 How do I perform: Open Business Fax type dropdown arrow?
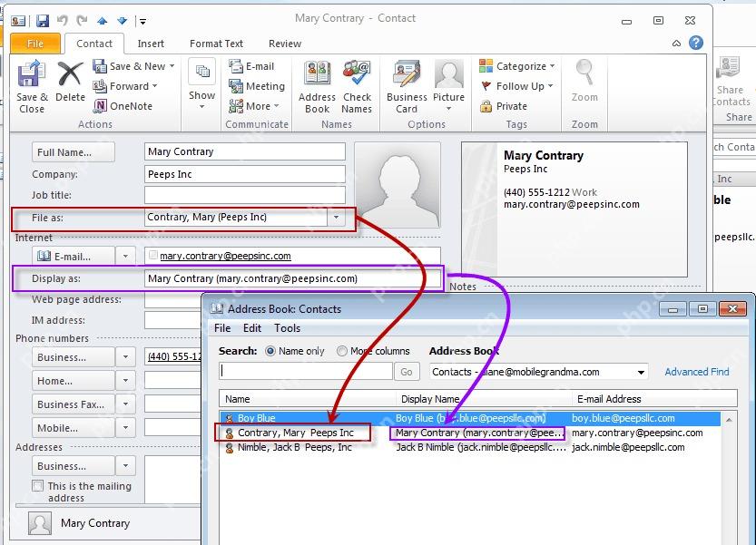(125, 404)
